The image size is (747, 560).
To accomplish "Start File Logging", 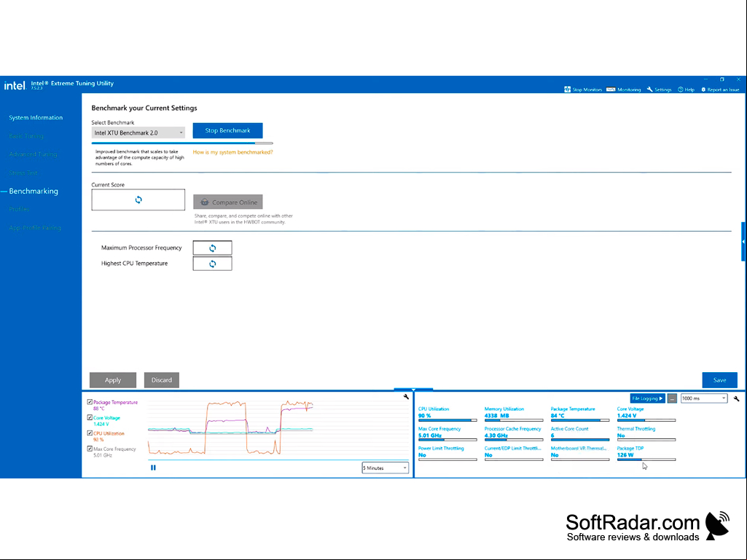I will tap(647, 398).
